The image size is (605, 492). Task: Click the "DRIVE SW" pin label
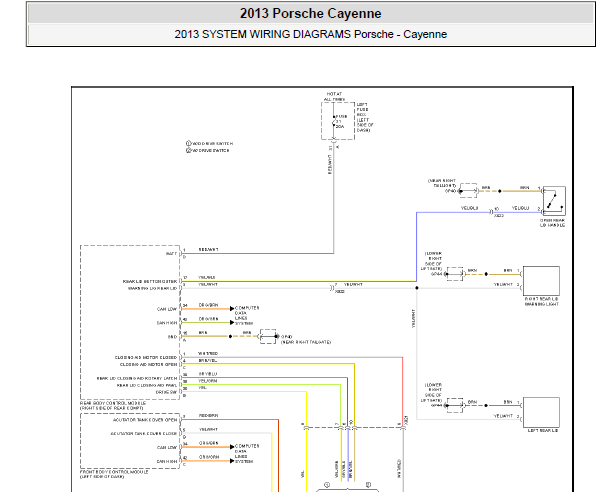(166, 392)
